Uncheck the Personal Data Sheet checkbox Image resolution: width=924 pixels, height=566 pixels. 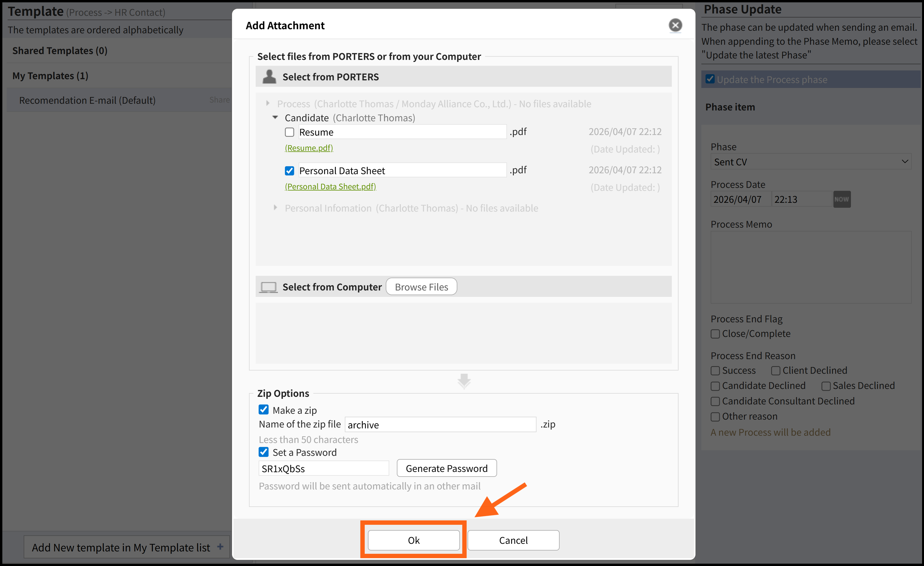point(290,171)
